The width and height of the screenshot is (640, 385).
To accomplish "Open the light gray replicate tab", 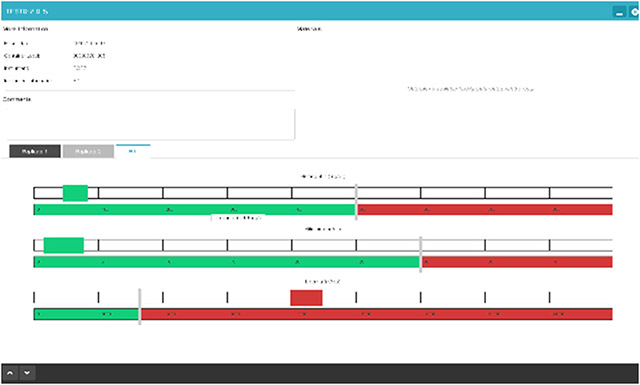I will click(88, 151).
